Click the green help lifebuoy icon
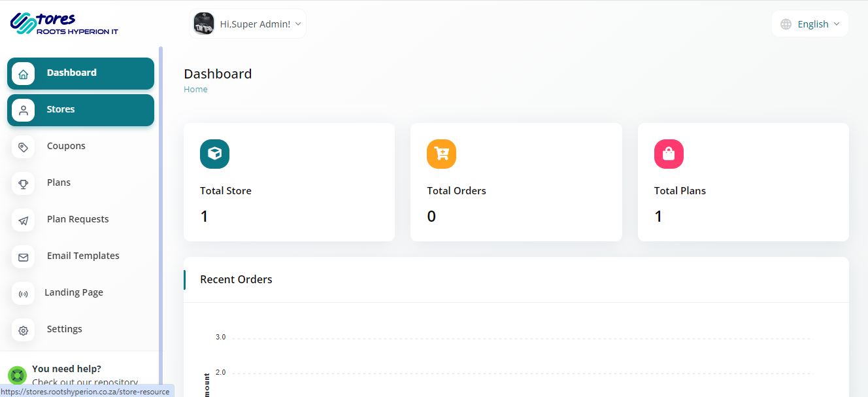This screenshot has width=868, height=397. tap(17, 375)
